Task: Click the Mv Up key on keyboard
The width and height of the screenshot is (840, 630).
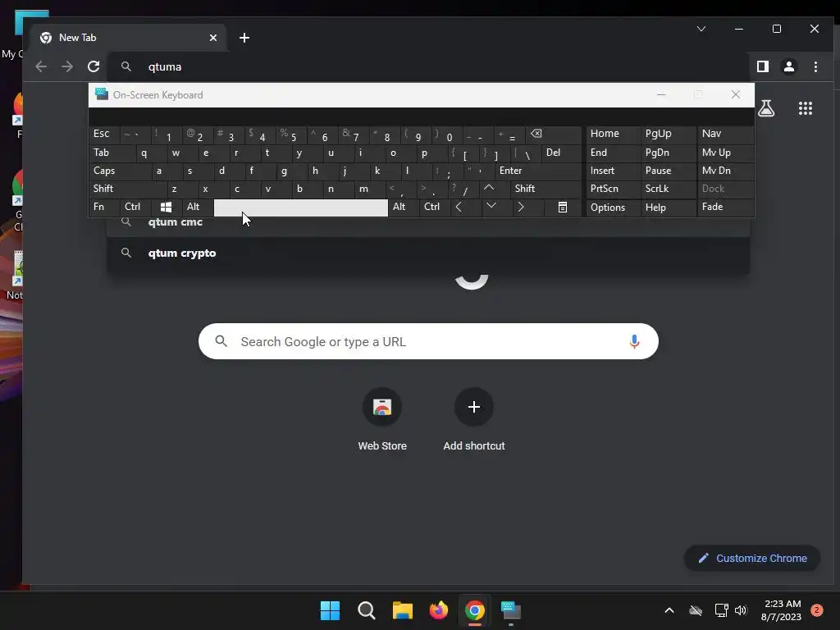Action: coord(725,153)
